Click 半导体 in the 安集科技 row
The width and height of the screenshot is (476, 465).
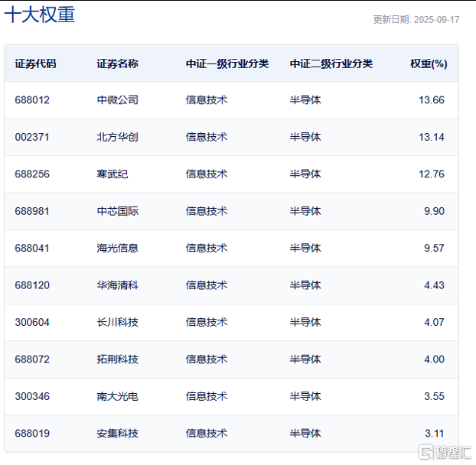click(x=305, y=434)
